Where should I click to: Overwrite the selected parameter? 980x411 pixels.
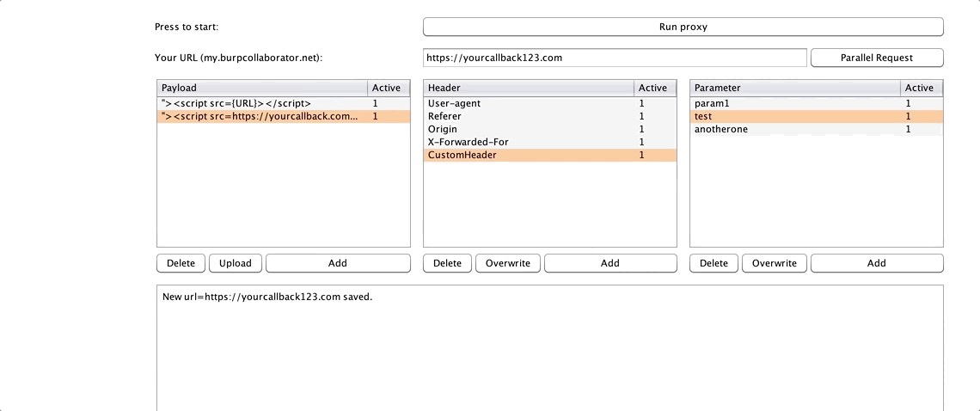775,263
